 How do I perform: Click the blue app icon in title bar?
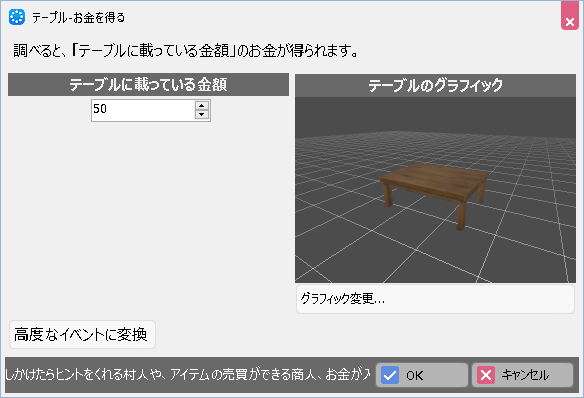[x=17, y=17]
